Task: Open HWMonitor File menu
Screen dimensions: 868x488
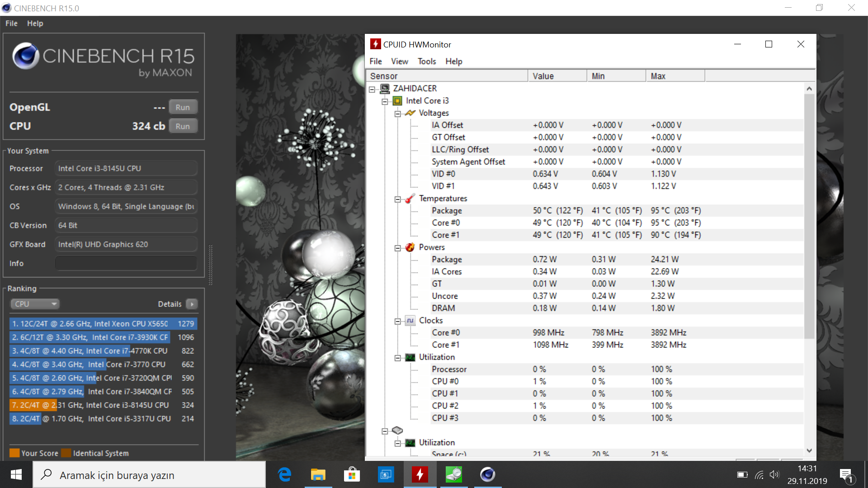Action: (376, 61)
